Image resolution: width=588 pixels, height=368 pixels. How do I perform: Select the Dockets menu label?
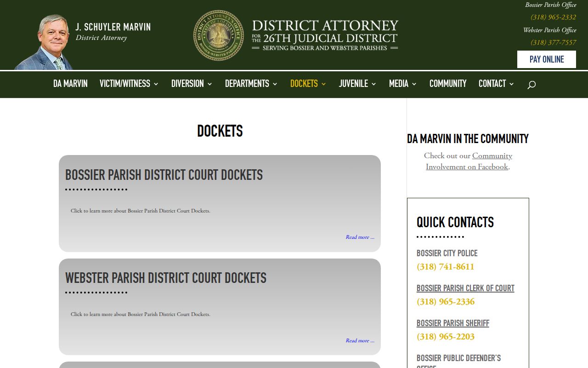tap(304, 84)
